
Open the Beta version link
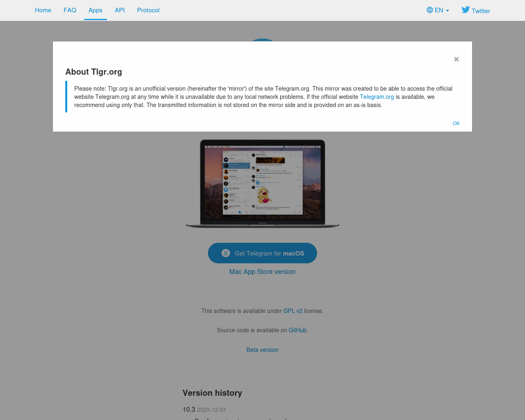(x=262, y=350)
